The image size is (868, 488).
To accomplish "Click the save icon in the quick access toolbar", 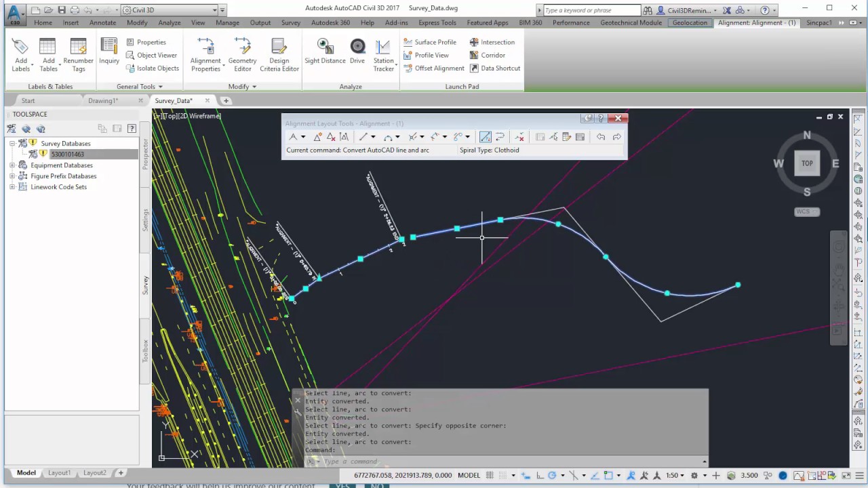I will 62,10.
